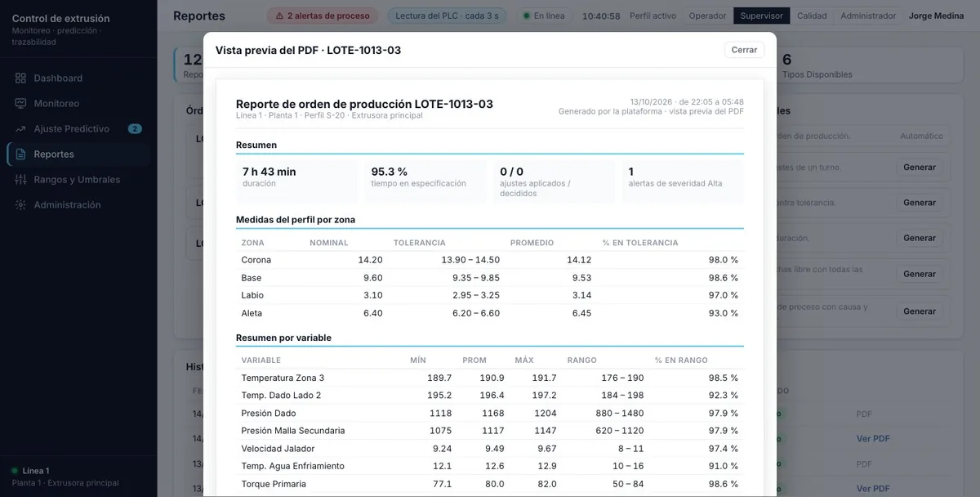Click the Monitoreo monitor icon
980x497 pixels.
tap(20, 104)
